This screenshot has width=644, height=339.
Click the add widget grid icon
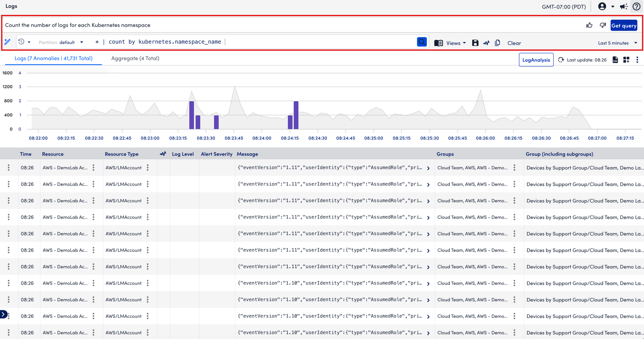pos(626,60)
